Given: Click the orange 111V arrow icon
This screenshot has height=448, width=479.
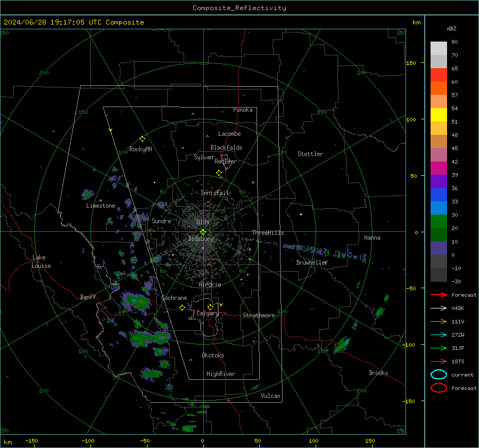Looking at the screenshot, I should click(439, 321).
